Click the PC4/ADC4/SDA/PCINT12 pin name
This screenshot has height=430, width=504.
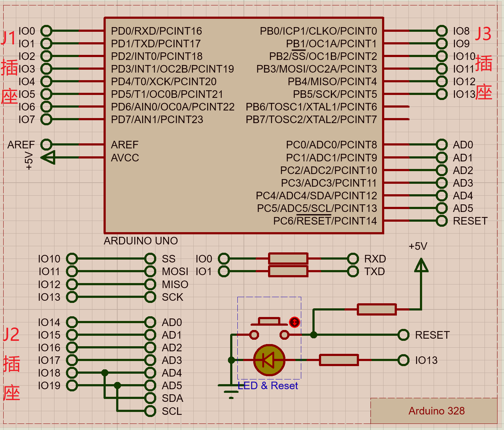pos(316,196)
